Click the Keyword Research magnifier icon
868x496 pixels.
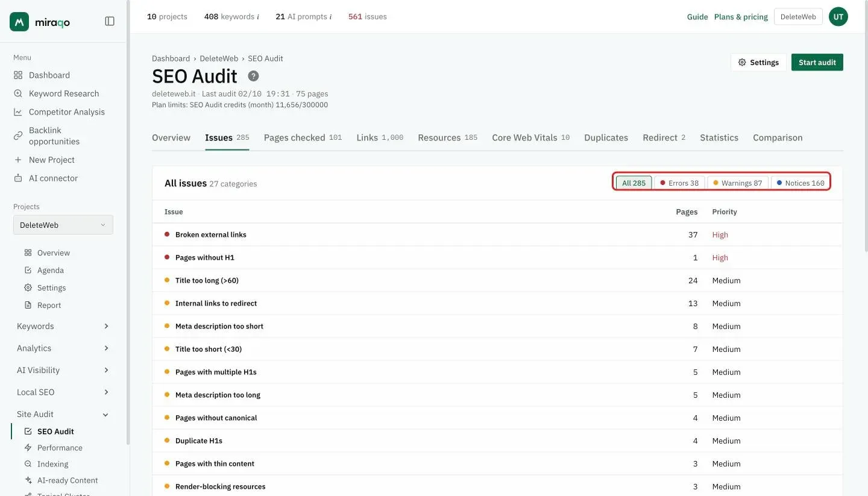click(18, 93)
